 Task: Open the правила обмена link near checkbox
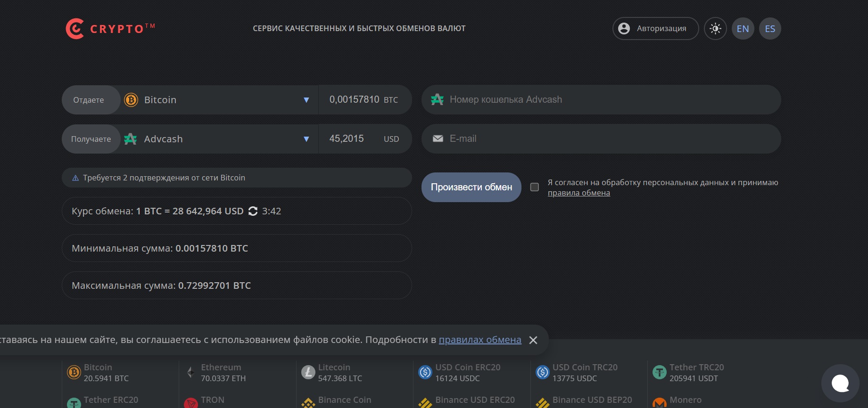(x=579, y=193)
